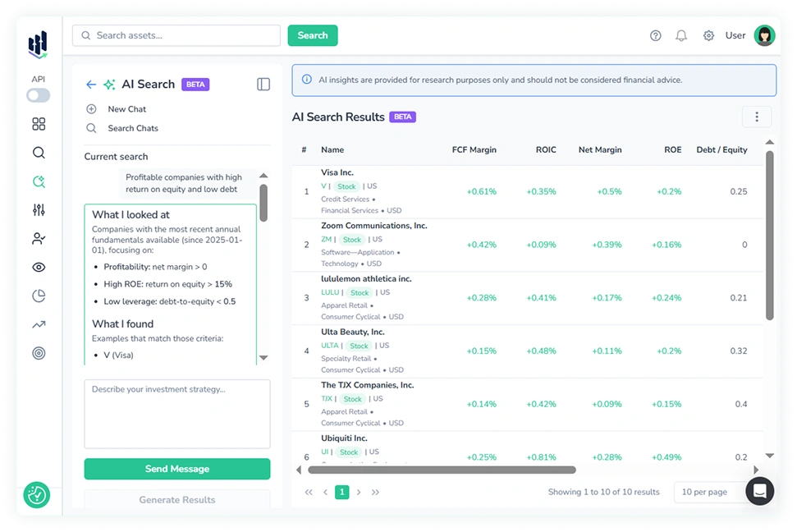Click the Generate Results button
This screenshot has width=797, height=532.
point(177,500)
